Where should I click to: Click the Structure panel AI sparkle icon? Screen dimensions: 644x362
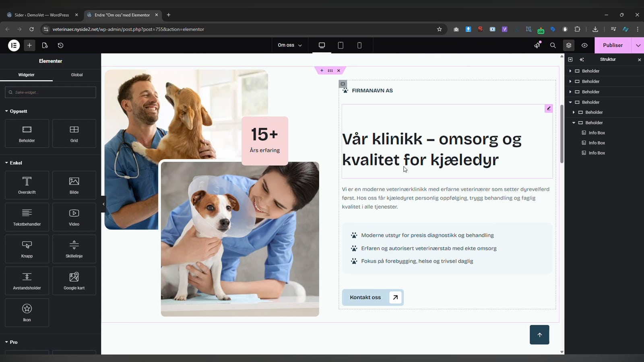pos(582,60)
